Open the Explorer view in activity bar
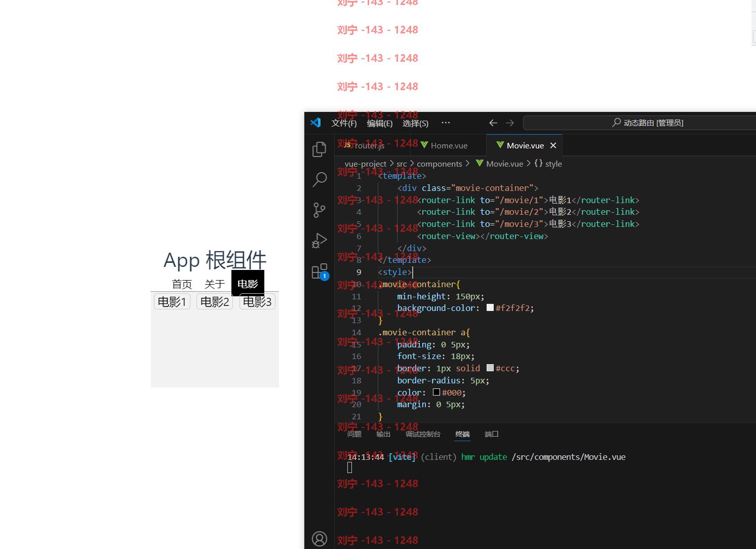 (319, 149)
